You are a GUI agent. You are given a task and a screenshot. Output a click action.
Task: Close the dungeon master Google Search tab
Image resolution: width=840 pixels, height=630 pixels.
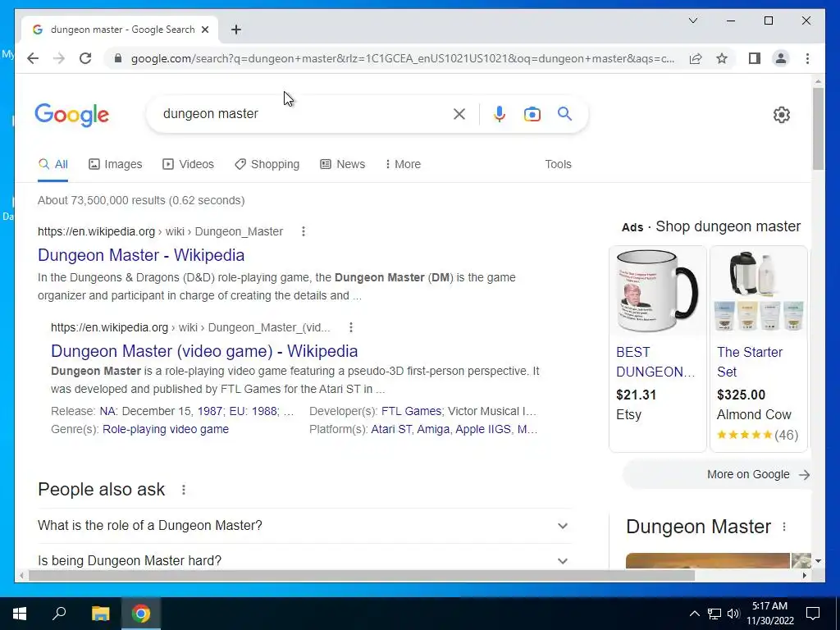pyautogui.click(x=204, y=30)
